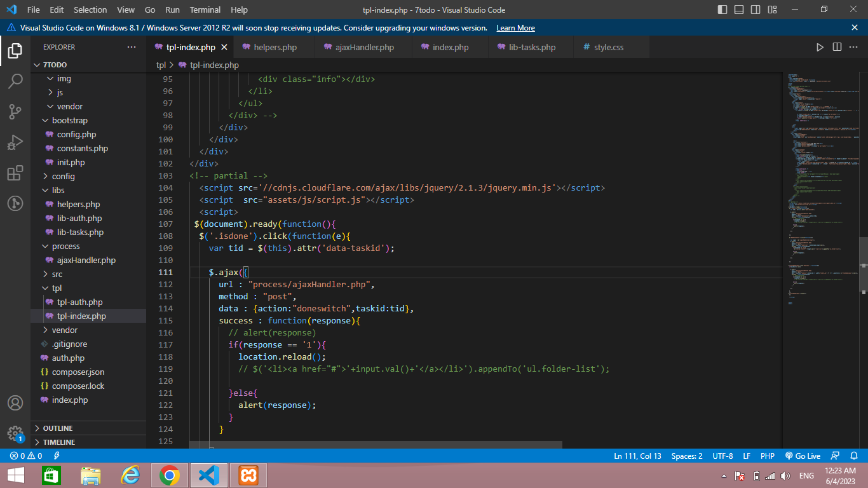Viewport: 868px width, 488px height.
Task: Open XAMPP from the taskbar
Action: 248,475
